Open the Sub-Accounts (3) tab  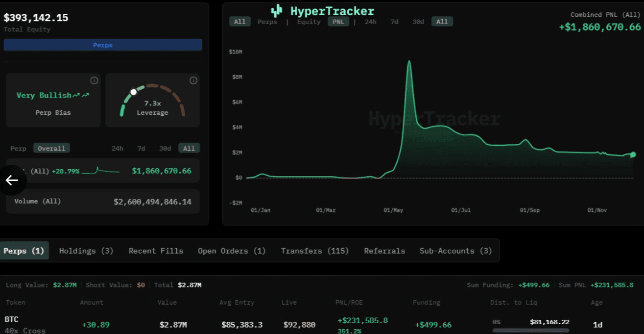coord(455,251)
